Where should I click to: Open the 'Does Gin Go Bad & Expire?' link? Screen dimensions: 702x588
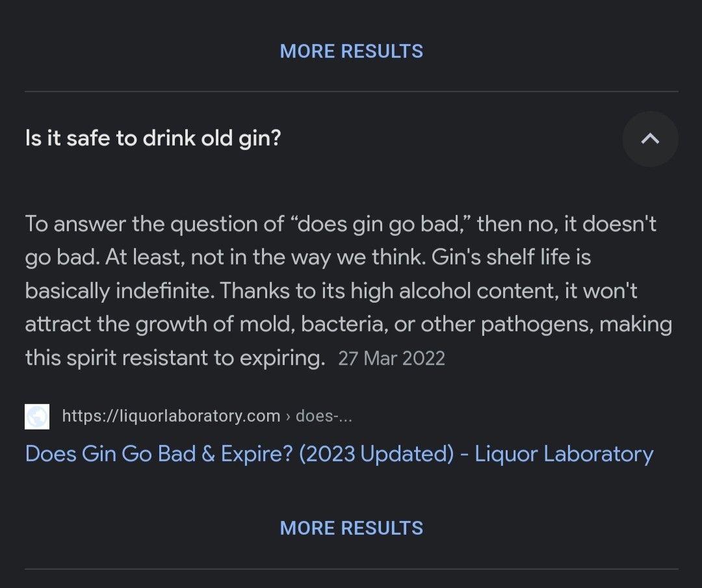339,454
